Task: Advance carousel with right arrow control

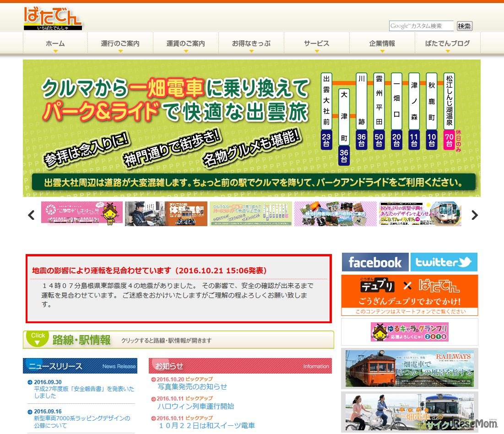Action: [x=475, y=214]
